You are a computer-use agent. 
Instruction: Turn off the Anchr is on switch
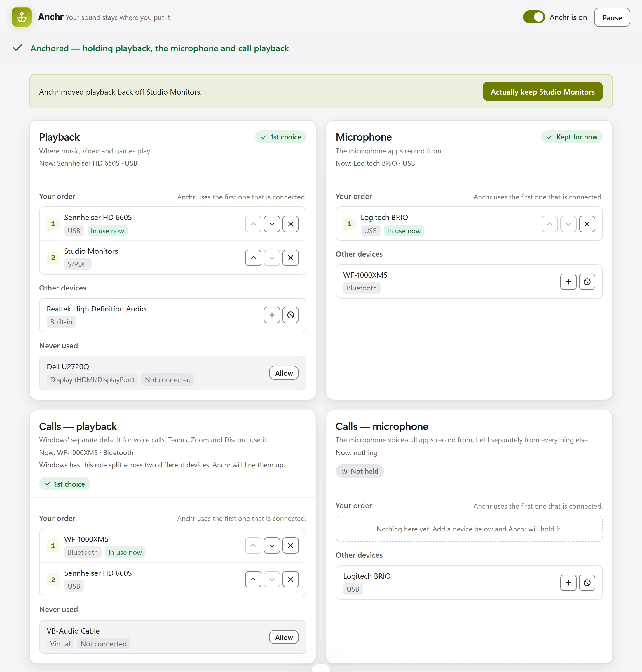(533, 17)
